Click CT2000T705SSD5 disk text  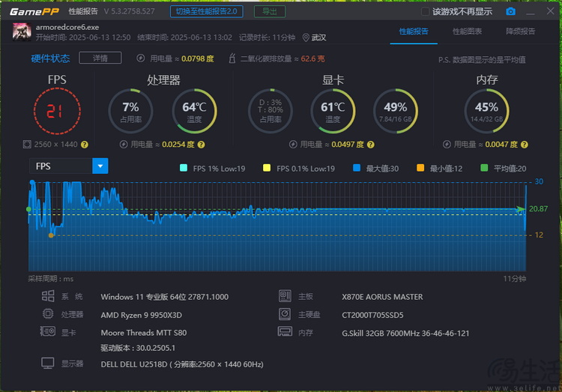pos(372,315)
